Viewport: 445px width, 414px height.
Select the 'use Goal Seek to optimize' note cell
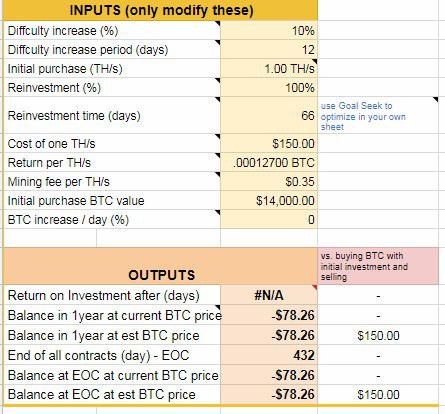click(x=378, y=115)
